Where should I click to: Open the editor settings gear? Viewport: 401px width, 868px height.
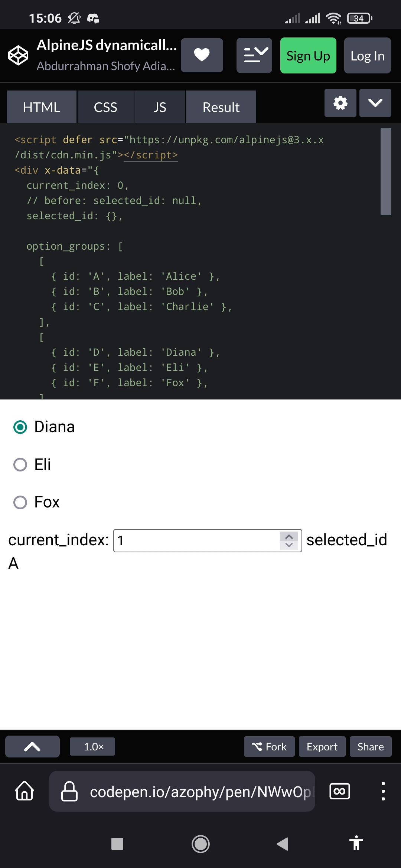(x=340, y=103)
